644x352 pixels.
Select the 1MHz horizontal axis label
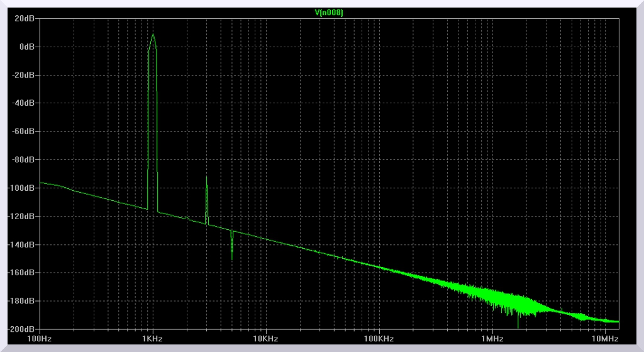pos(492,339)
